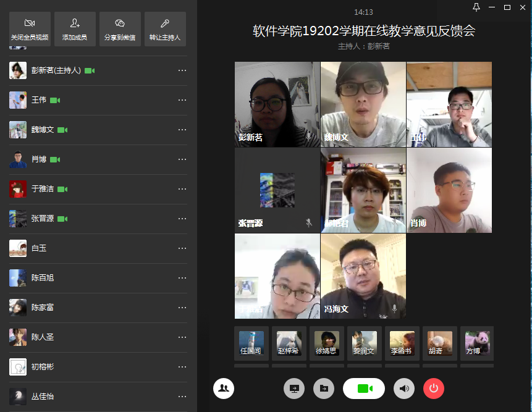Select 于雅洁 in the member list
Screen dimensions: 532x412
[43, 189]
